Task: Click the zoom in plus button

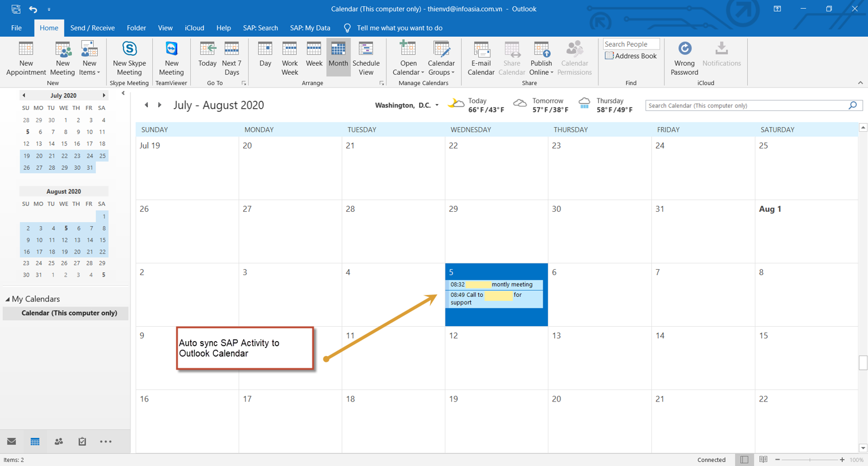Action: click(842, 460)
